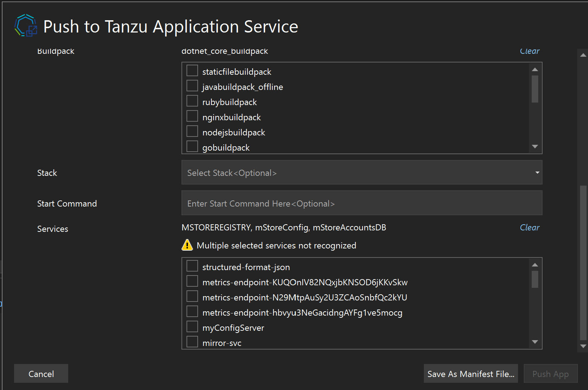Click the yellow services warning icon

(187, 245)
